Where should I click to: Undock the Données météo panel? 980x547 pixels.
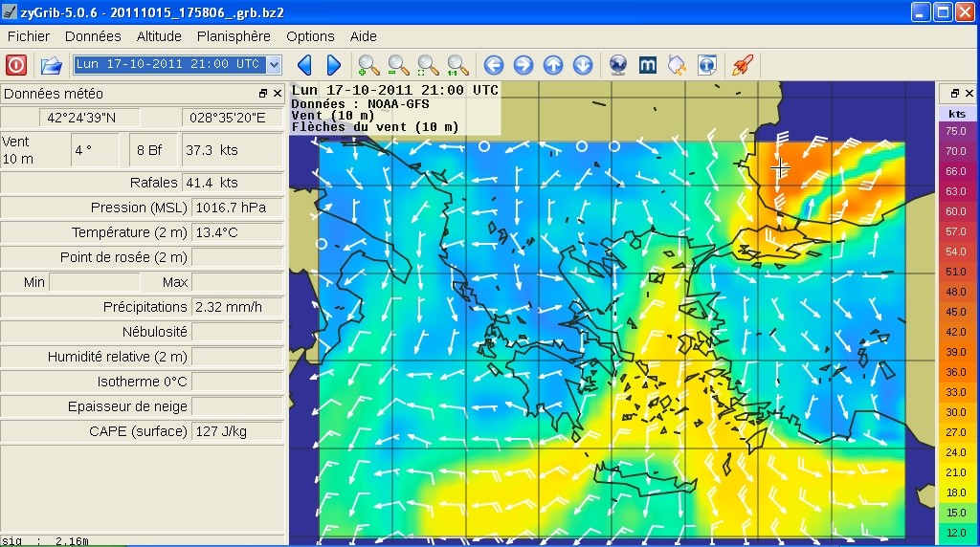pos(263,94)
